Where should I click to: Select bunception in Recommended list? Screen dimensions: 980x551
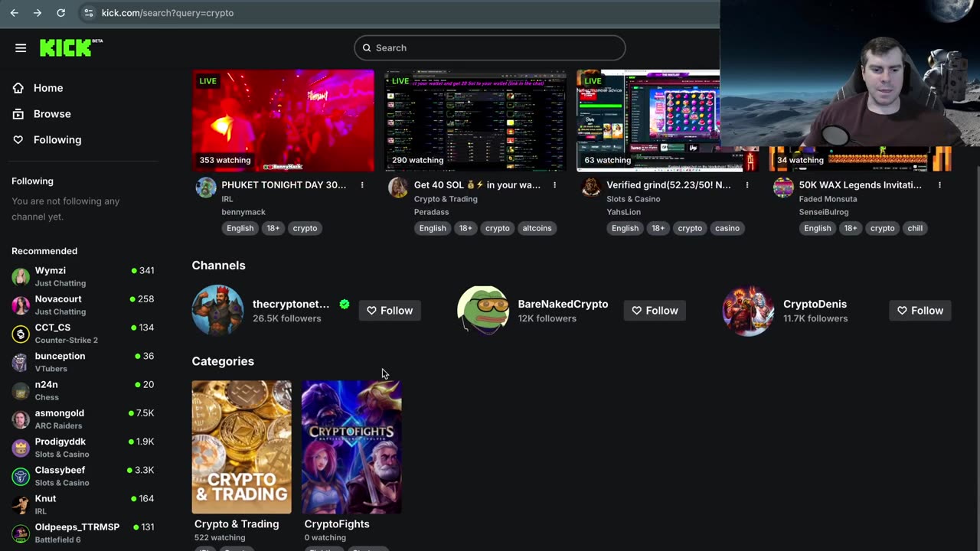point(83,362)
